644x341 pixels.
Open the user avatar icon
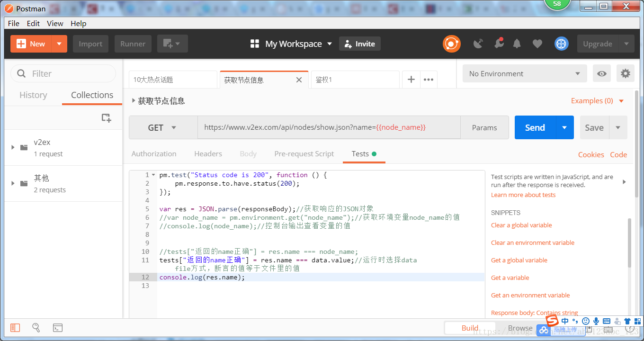[x=562, y=44]
